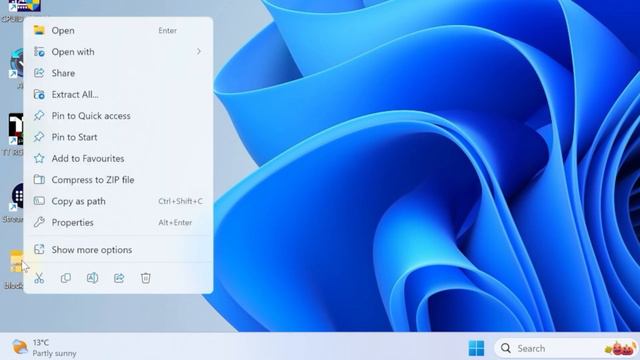Open Properties from context menu
Screen dimensions: 640x360
pyautogui.click(x=118, y=222)
